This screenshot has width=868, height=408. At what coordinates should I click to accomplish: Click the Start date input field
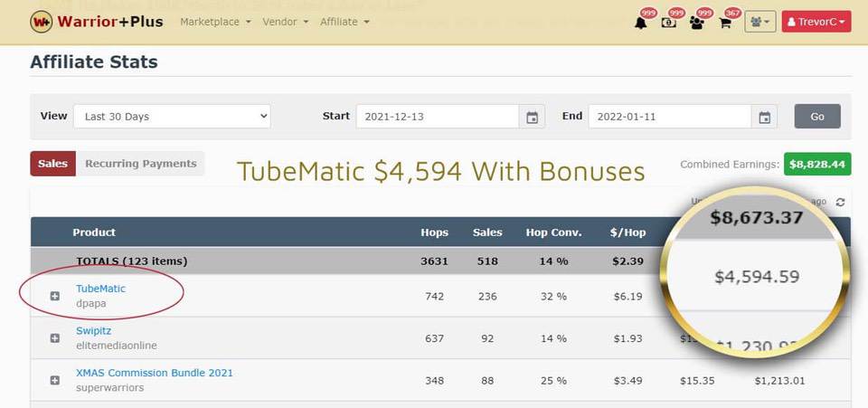pos(438,117)
